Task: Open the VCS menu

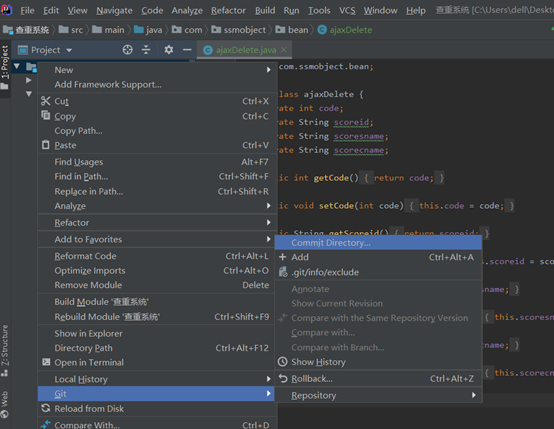Action: click(347, 11)
